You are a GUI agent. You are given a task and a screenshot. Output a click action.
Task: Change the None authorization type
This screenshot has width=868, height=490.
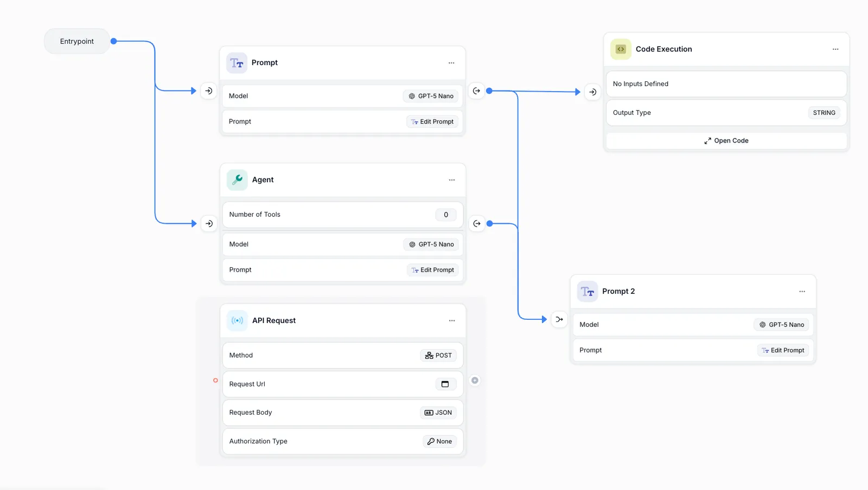439,441
